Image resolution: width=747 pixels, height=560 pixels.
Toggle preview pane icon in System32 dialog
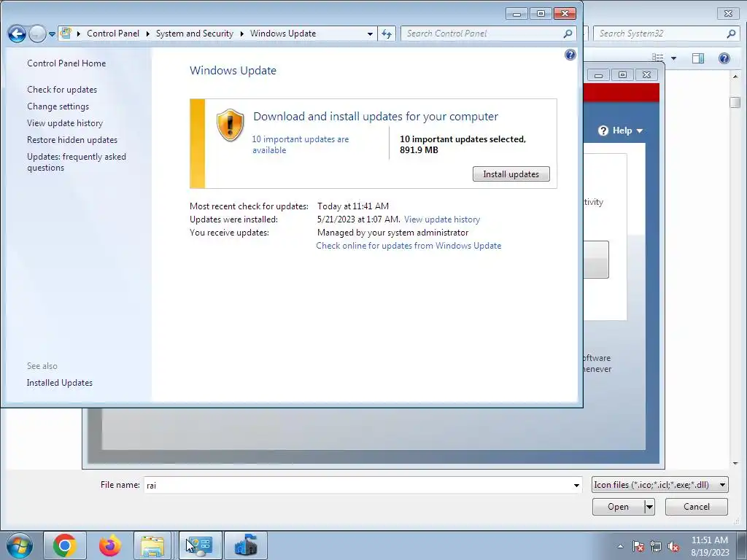coord(698,58)
